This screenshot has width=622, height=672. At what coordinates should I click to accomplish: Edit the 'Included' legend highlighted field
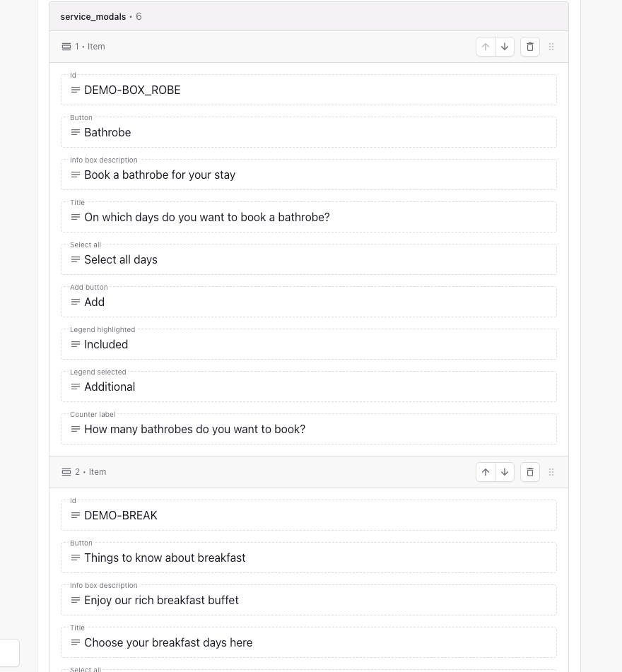point(309,345)
